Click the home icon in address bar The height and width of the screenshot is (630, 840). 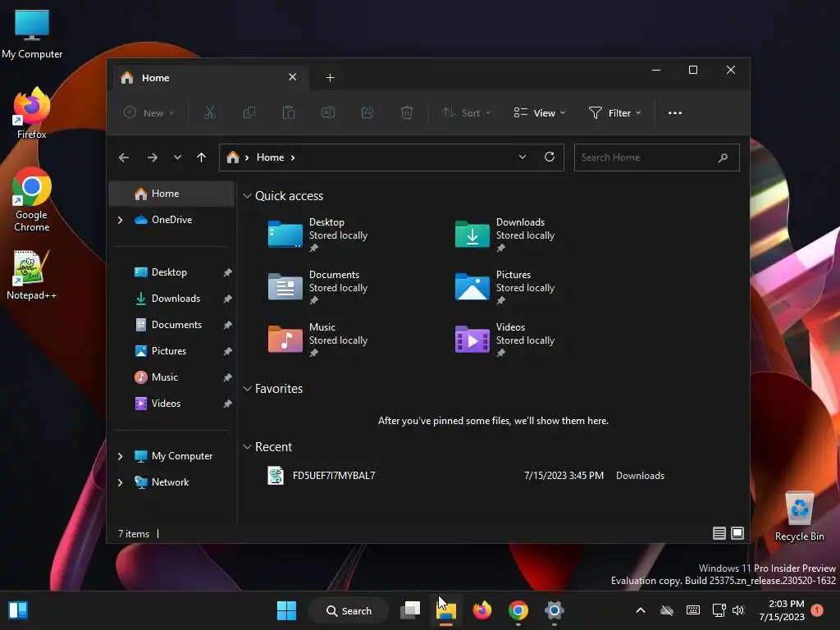pos(232,157)
